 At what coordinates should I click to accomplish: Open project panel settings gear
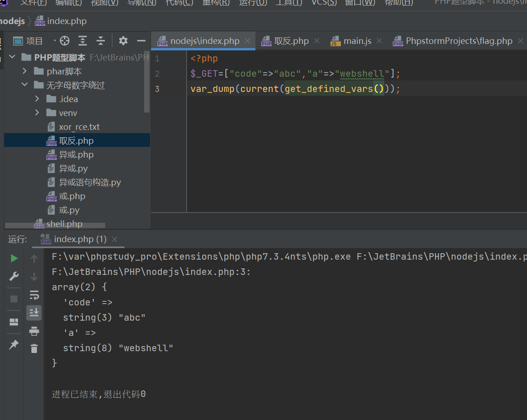click(x=123, y=41)
